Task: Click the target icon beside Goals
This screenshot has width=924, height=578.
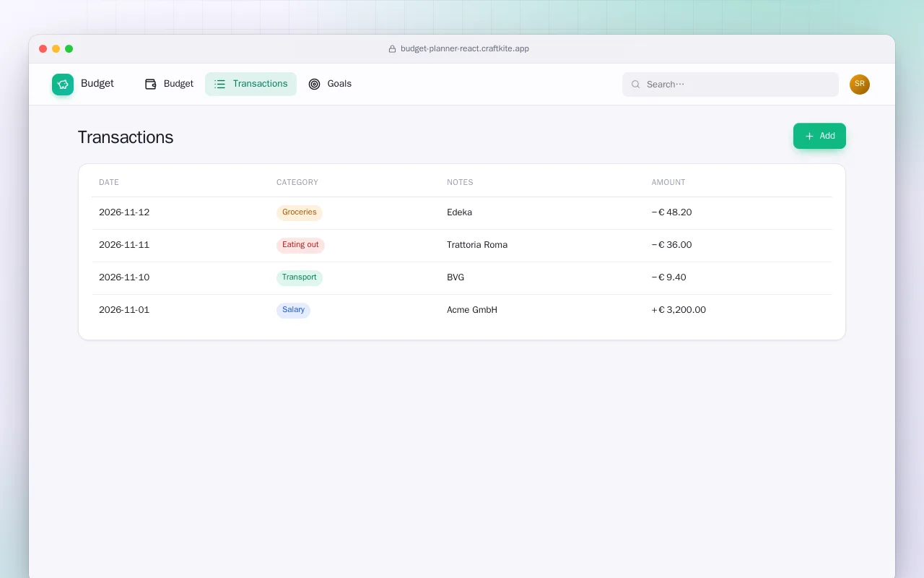Action: pyautogui.click(x=314, y=84)
